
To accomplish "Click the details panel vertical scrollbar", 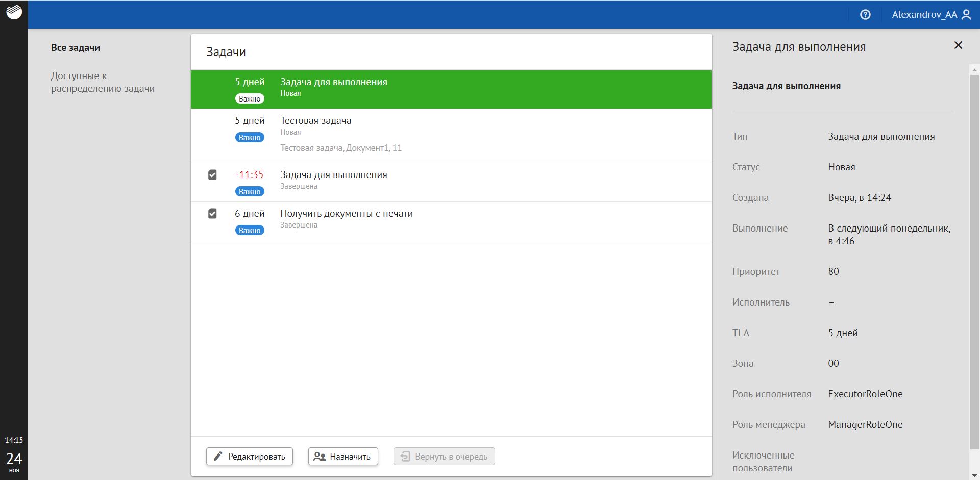I will (x=974, y=255).
